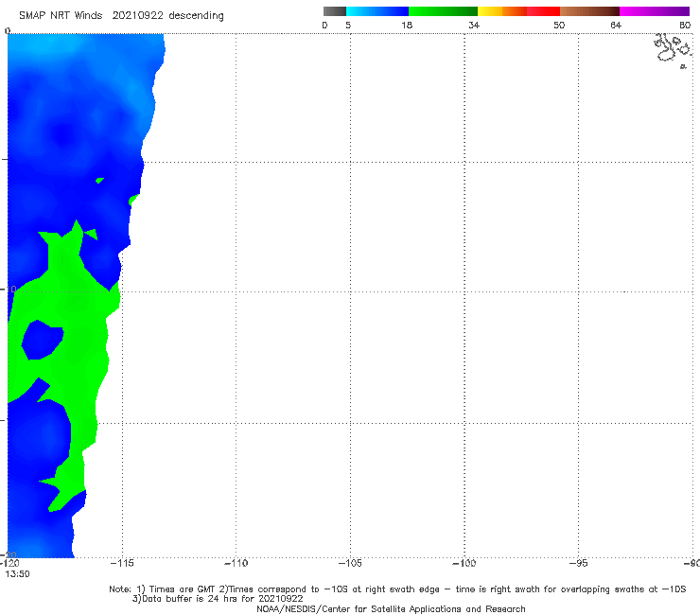This screenshot has width=700, height=615.
Task: Click the Galapagos Islands outline on the map
Action: (x=673, y=49)
